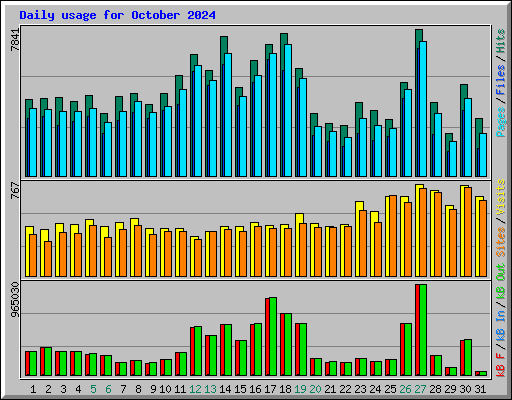Click the orange sites bar for day 25

393,236
